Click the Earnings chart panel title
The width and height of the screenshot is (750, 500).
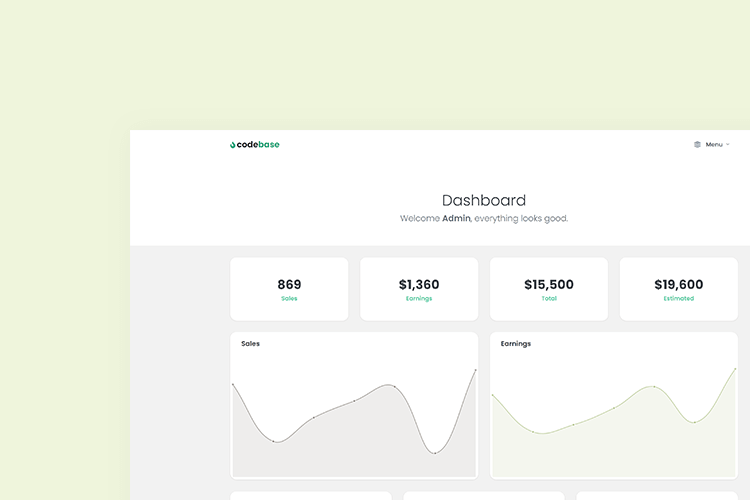(x=515, y=343)
